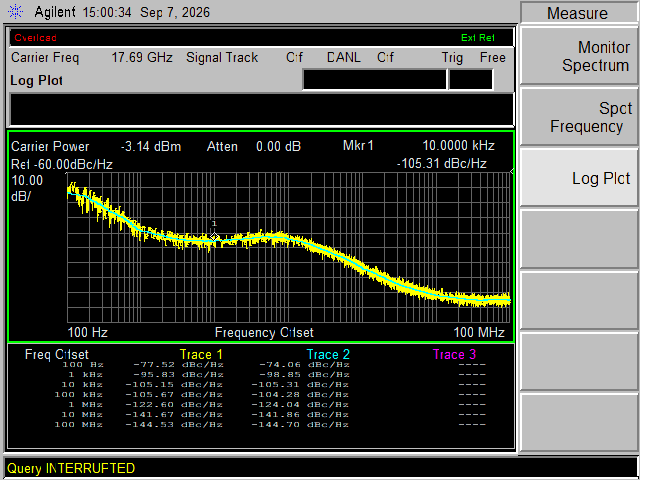Image resolution: width=666 pixels, height=500 pixels.
Task: Click the Trace 2 cyan column header
Action: (x=328, y=354)
